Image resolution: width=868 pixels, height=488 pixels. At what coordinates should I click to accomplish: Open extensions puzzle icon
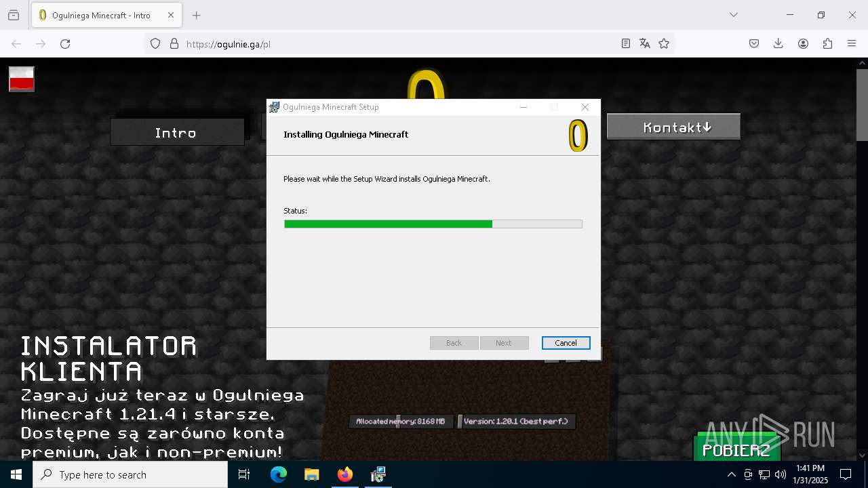(x=827, y=43)
